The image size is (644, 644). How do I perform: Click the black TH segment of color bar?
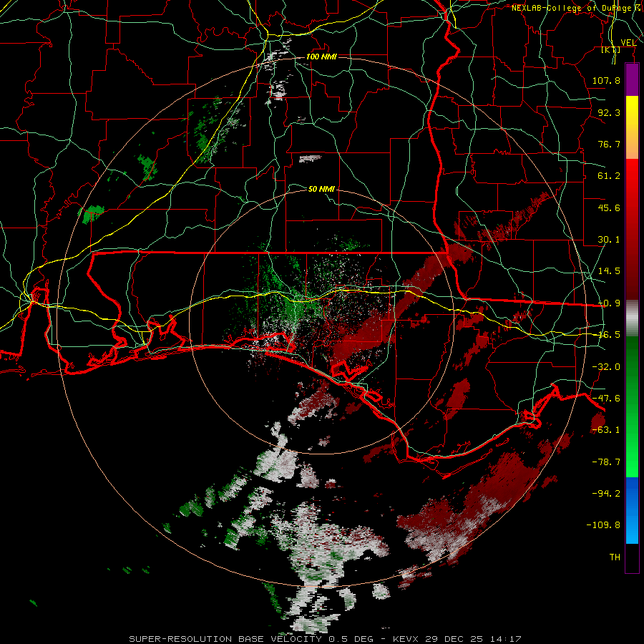(x=632, y=557)
